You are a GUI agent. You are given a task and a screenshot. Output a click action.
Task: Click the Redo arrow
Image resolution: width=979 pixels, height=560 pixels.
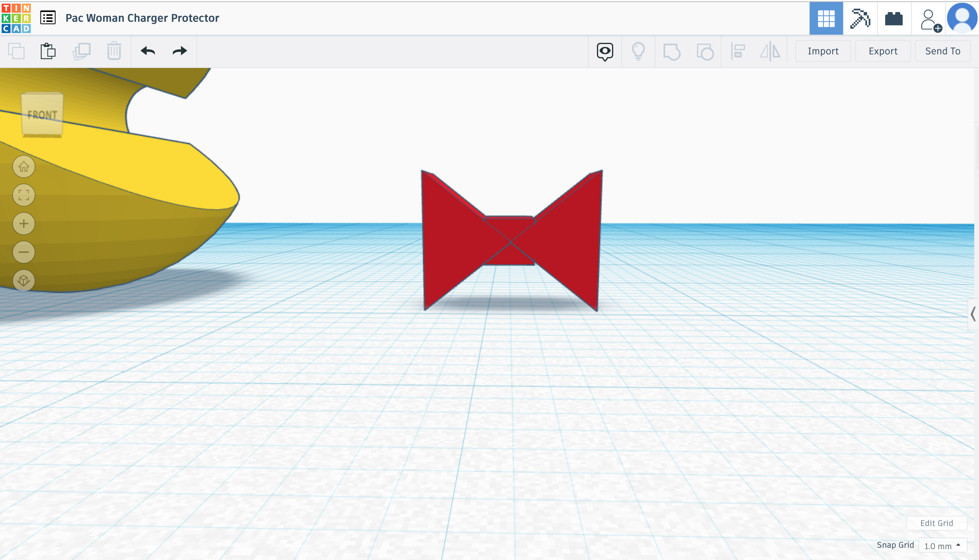pyautogui.click(x=179, y=51)
